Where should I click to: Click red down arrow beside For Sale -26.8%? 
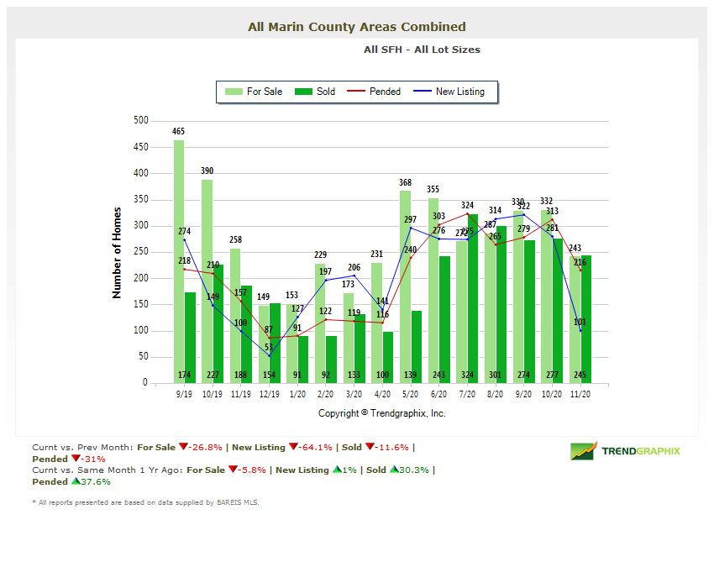182,448
